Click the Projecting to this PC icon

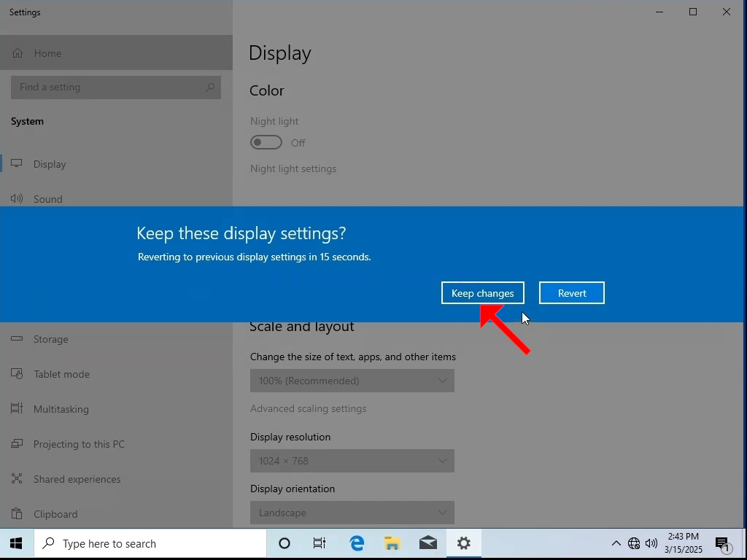click(17, 444)
